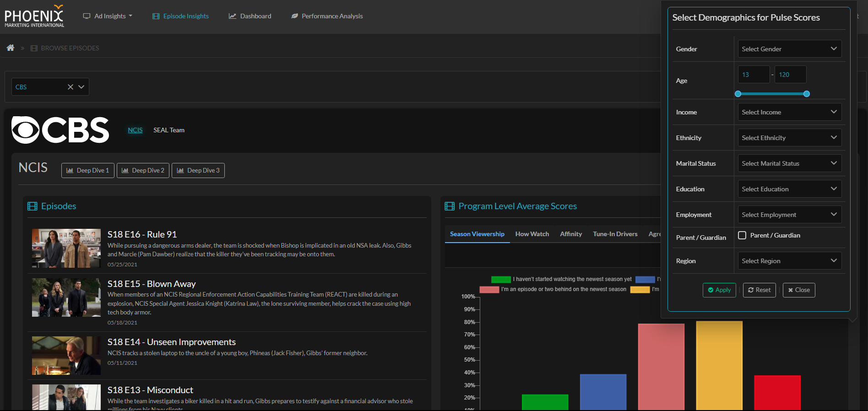Click the Browse Episodes breadcrumb text
868x411 pixels.
[x=70, y=48]
